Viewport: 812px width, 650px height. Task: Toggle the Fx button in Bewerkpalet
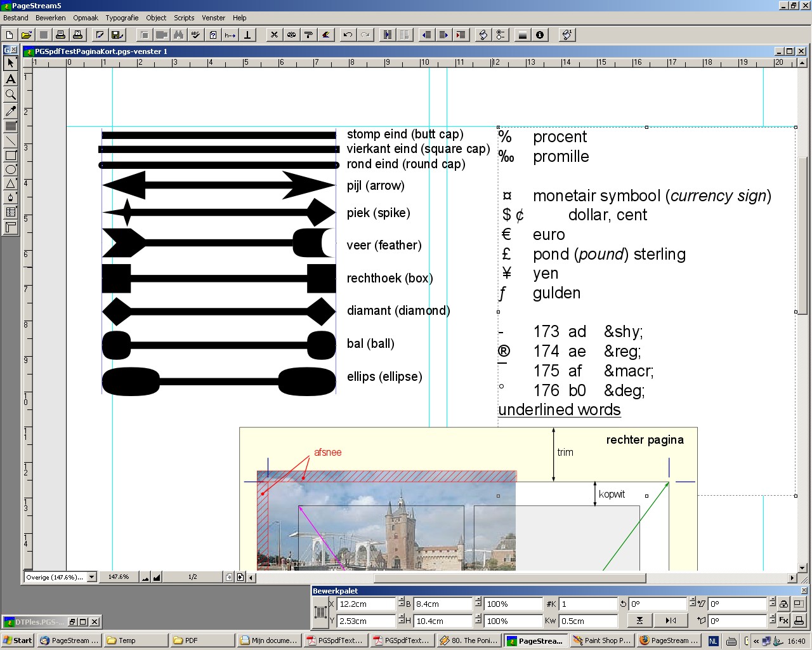click(x=783, y=620)
